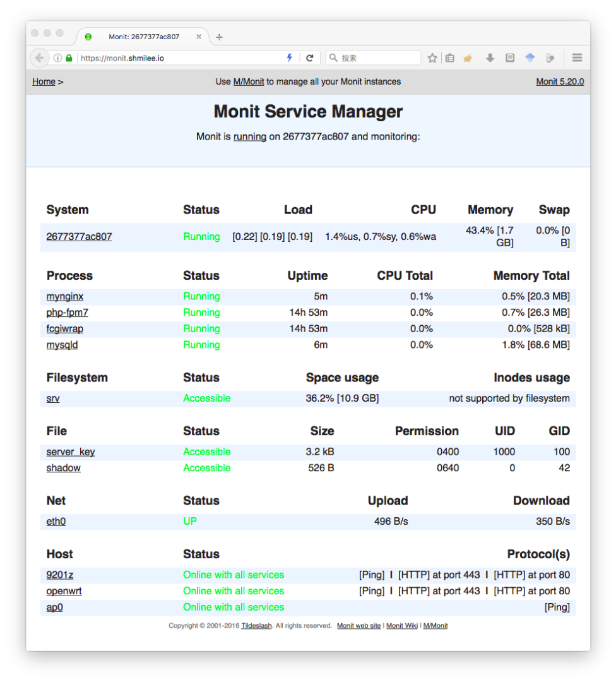
Task: Click the mynginx Running status
Action: pyautogui.click(x=201, y=297)
